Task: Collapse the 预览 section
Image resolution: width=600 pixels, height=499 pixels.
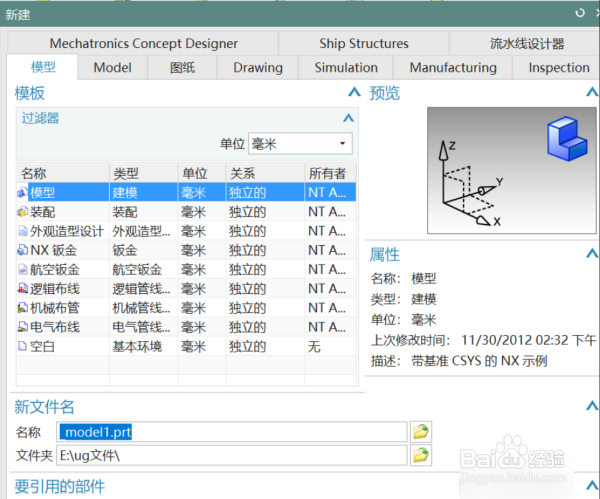Action: [592, 92]
